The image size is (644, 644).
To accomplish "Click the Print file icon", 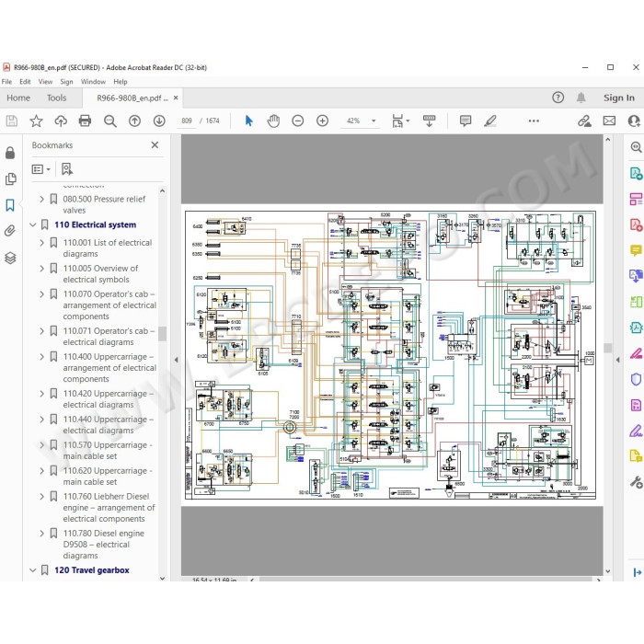I will [x=85, y=121].
